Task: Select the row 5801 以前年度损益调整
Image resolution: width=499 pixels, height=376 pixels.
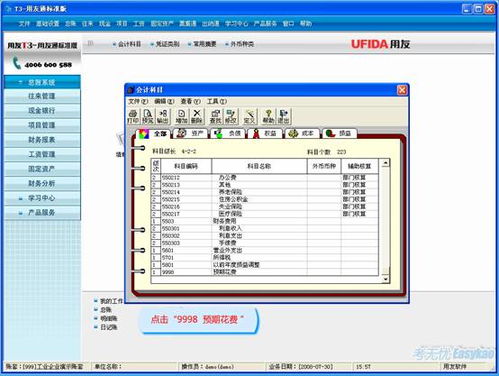Action: coord(265,265)
